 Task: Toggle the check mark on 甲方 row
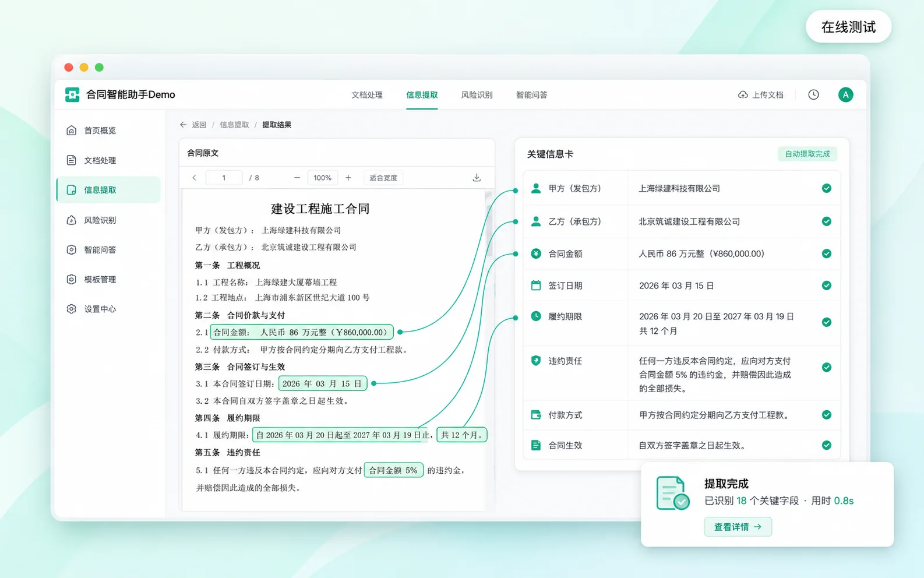[x=826, y=188]
